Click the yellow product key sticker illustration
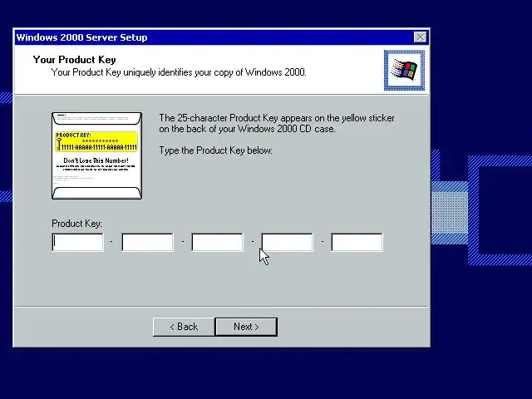Screen dimensions: 532x399 [96, 141]
